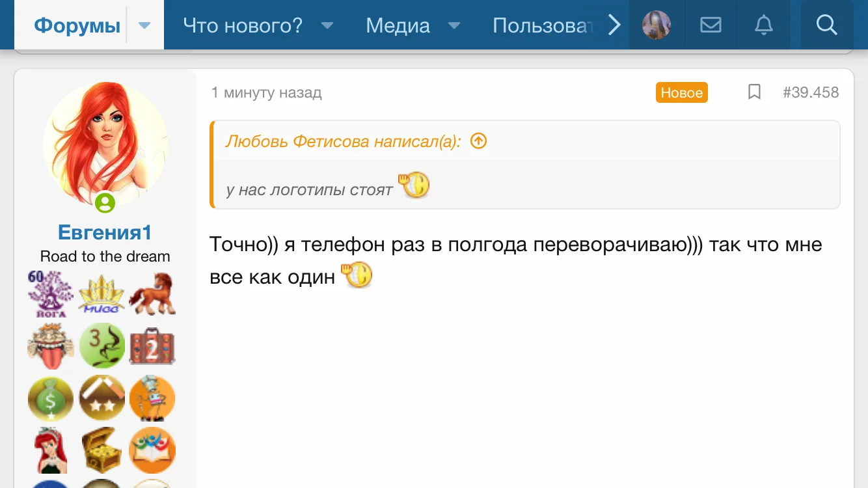Click the numbered suitcase badge
This screenshot has height=488, width=868.
[152, 346]
